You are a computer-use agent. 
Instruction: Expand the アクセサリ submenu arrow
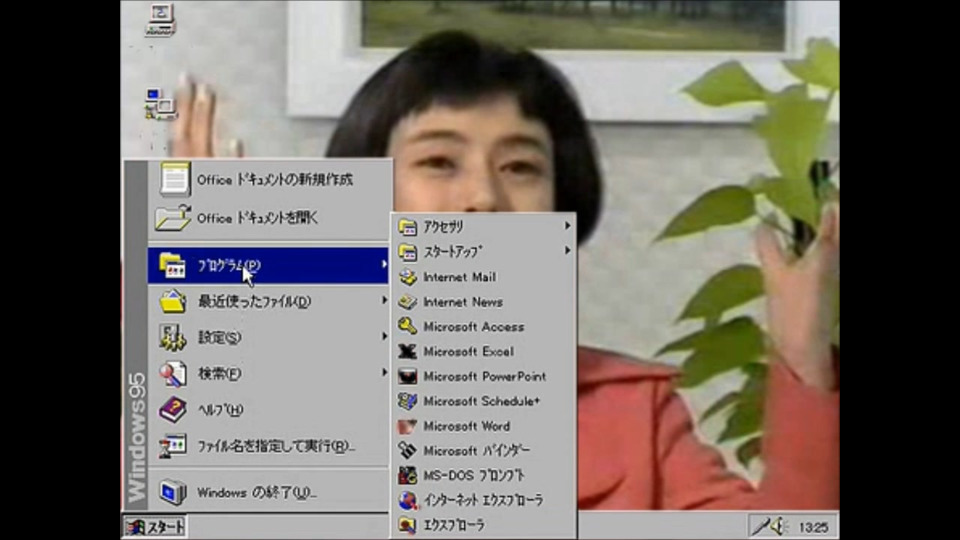[x=568, y=226]
